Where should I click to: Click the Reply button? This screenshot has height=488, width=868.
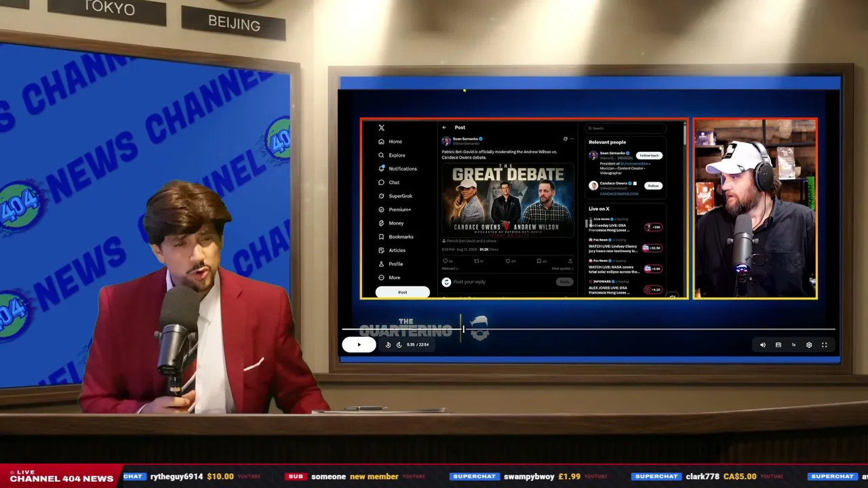564,282
